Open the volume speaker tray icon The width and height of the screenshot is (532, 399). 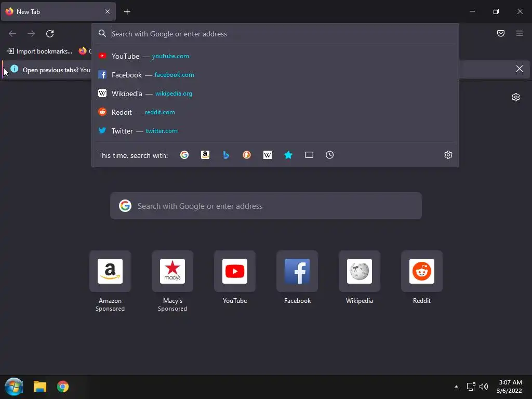[x=484, y=387]
